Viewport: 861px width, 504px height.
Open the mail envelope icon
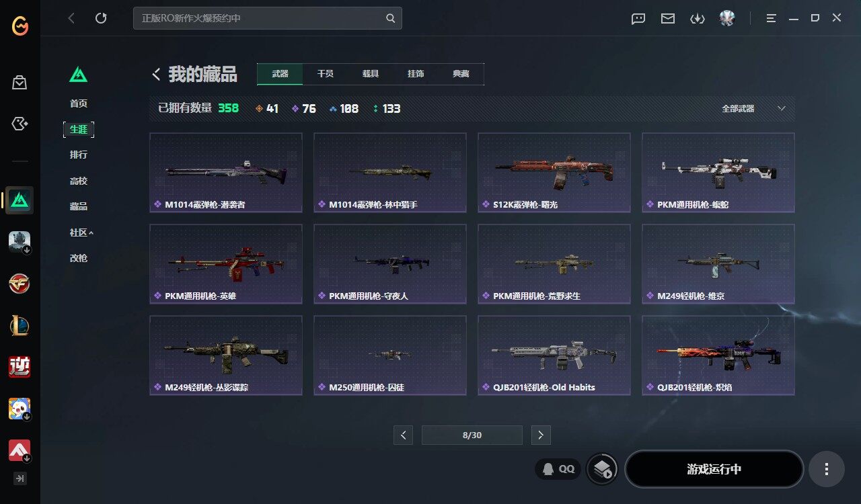click(x=667, y=19)
